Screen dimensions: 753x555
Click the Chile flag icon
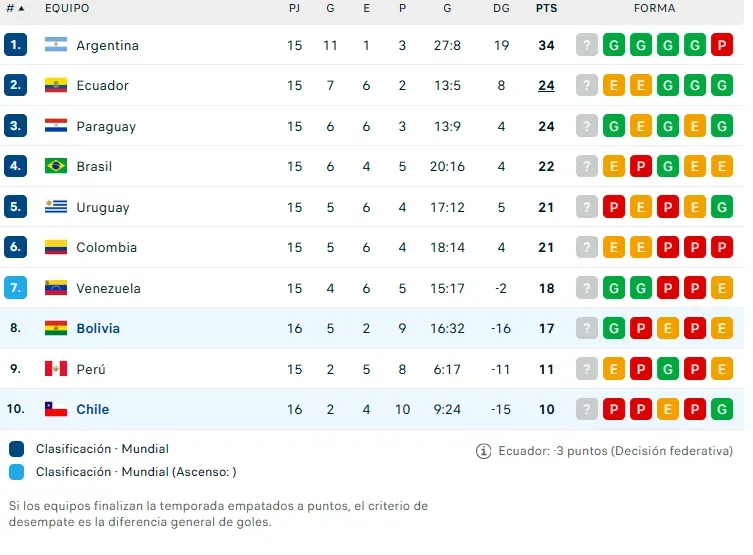click(x=56, y=409)
